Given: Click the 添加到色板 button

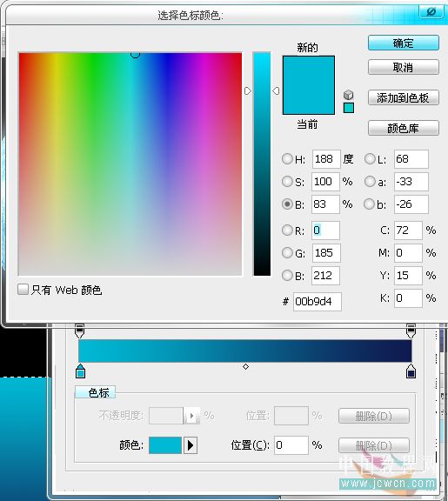Looking at the screenshot, I should point(404,97).
